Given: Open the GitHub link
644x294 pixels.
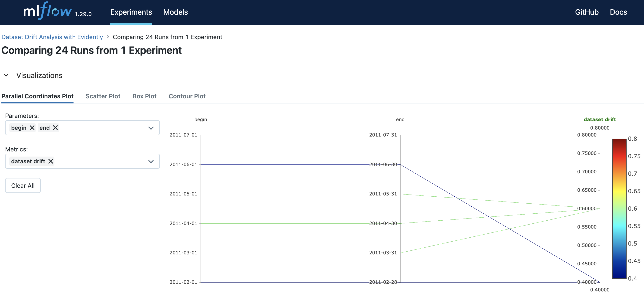Looking at the screenshot, I should coord(587,12).
